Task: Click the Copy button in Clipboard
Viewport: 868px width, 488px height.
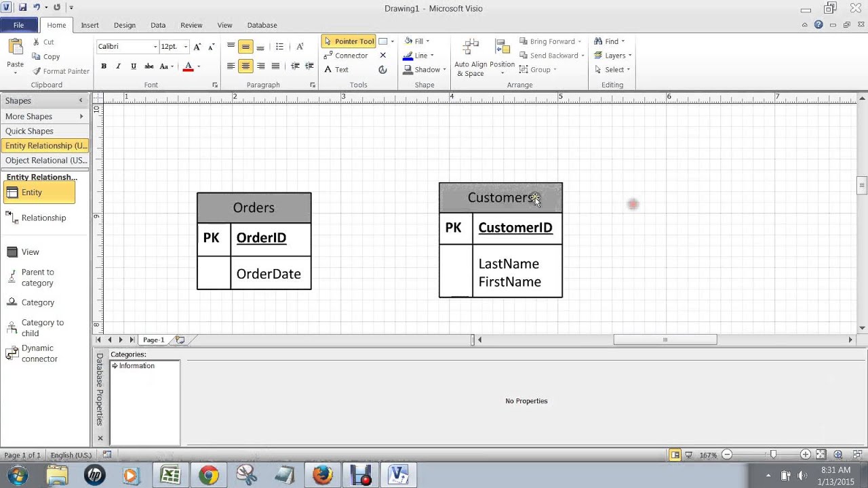Action: tap(46, 57)
